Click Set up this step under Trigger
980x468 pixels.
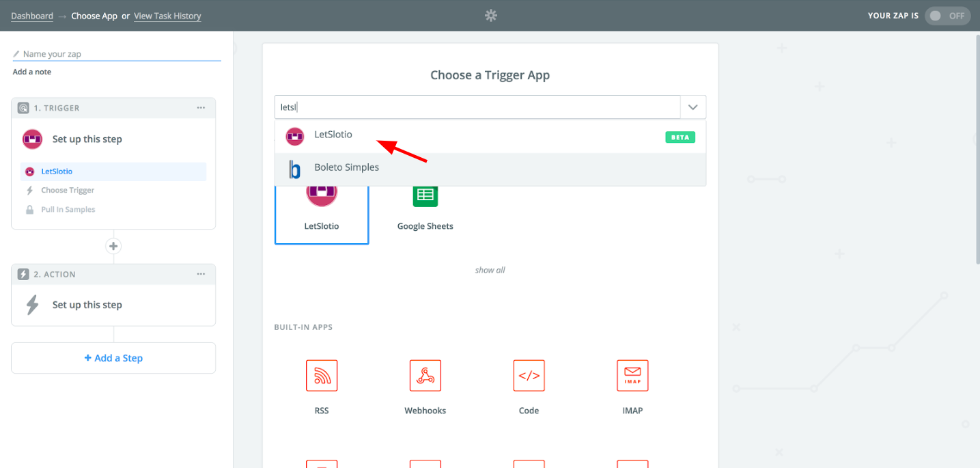click(87, 139)
